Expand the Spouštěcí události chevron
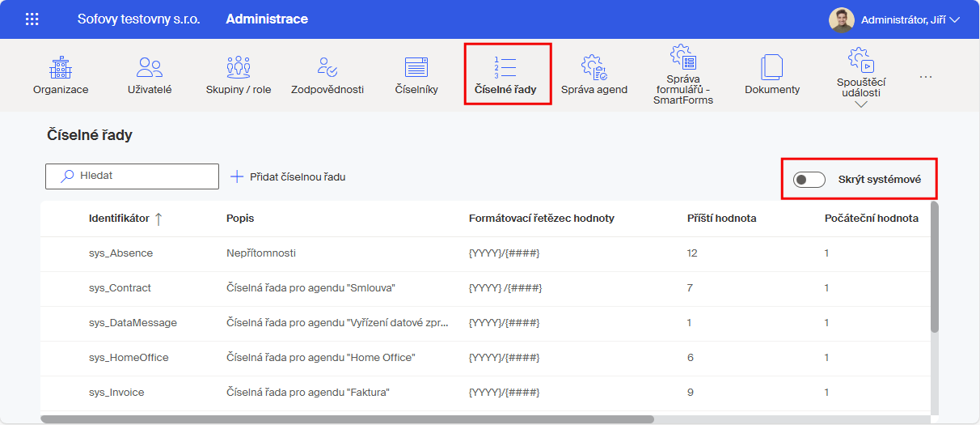 860,104
